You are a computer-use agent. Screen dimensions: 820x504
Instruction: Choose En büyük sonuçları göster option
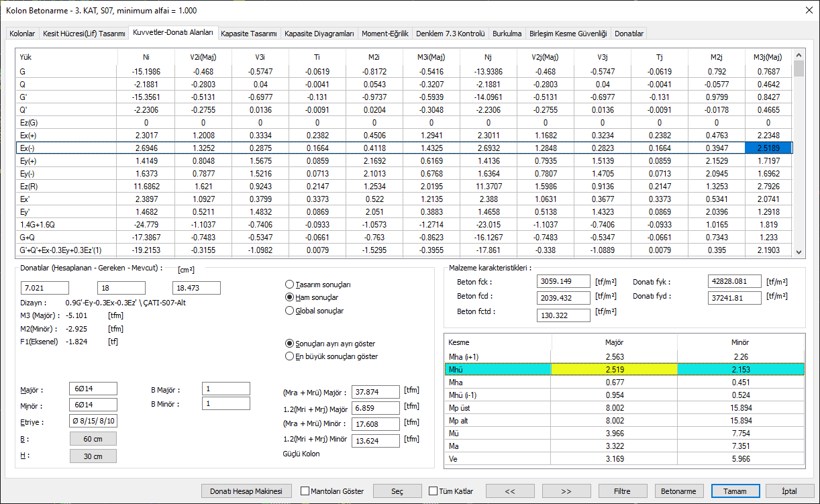[290, 356]
